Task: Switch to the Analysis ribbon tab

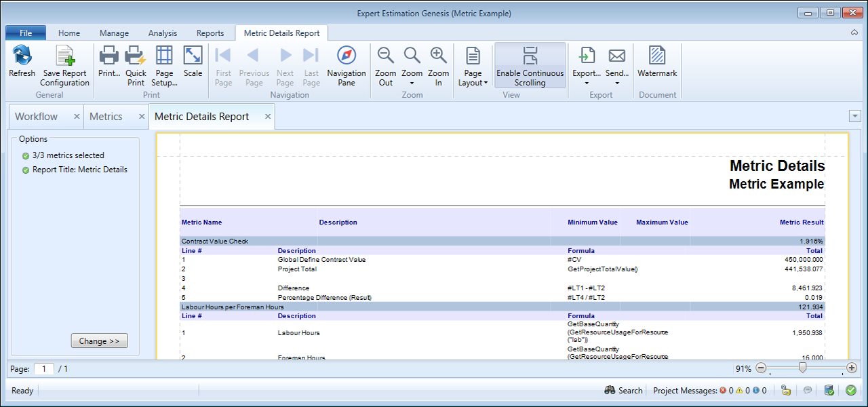Action: (x=162, y=33)
